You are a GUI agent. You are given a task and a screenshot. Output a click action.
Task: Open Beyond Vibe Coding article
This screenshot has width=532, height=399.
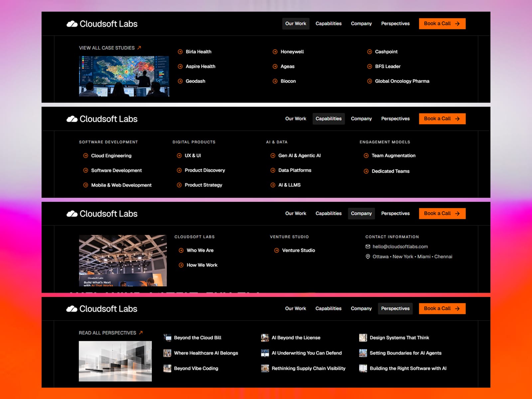coord(196,368)
